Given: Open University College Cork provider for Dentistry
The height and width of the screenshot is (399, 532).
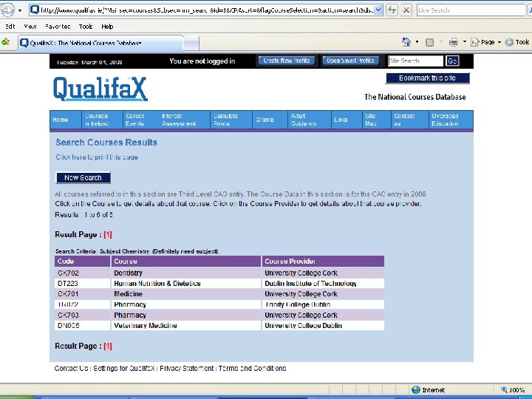Looking at the screenshot, I should tap(301, 273).
